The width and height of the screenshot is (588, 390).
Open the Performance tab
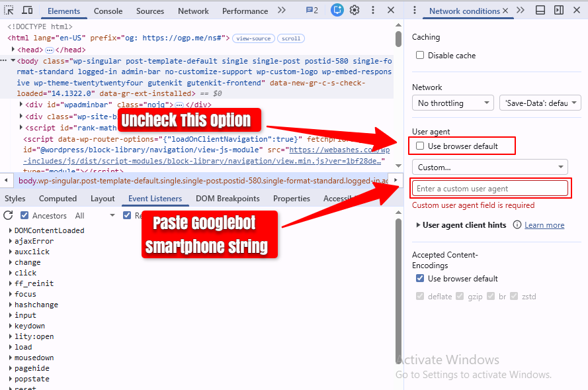pyautogui.click(x=245, y=11)
